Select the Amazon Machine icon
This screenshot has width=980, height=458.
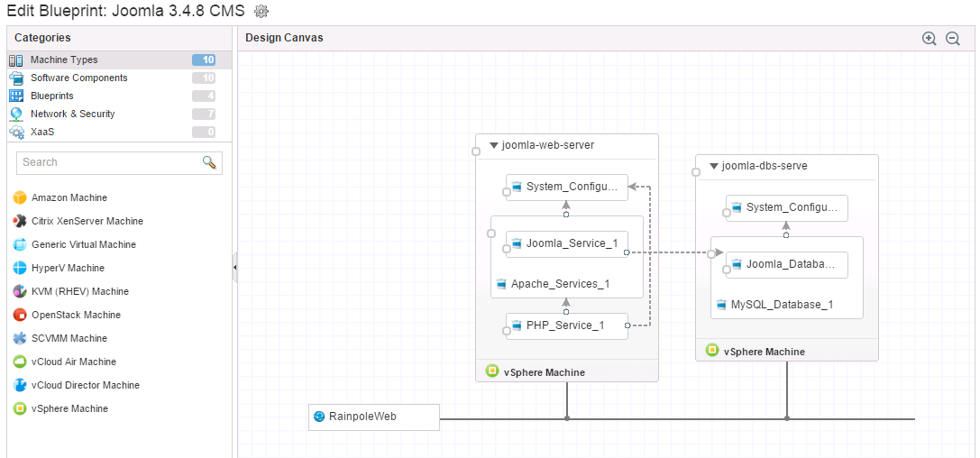tap(20, 198)
